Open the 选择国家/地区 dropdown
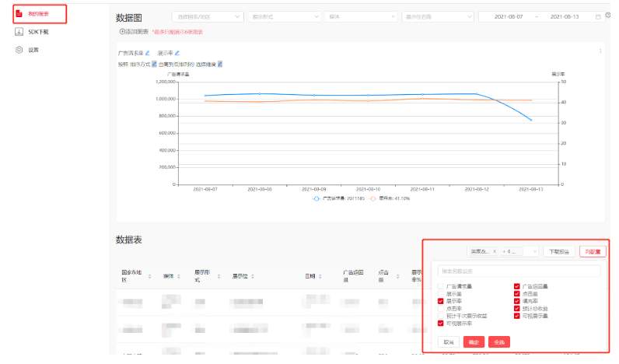This screenshot has width=619, height=364. pyautogui.click(x=208, y=16)
